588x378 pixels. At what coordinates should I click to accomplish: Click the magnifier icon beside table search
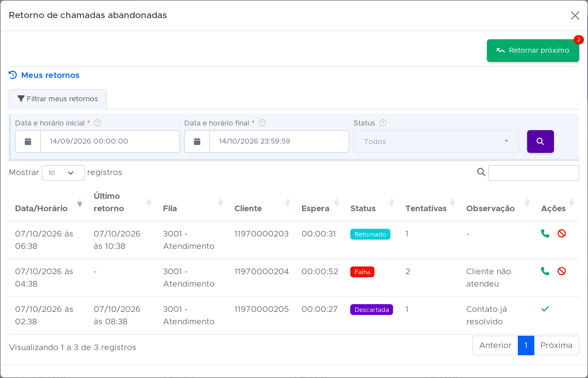pos(481,172)
